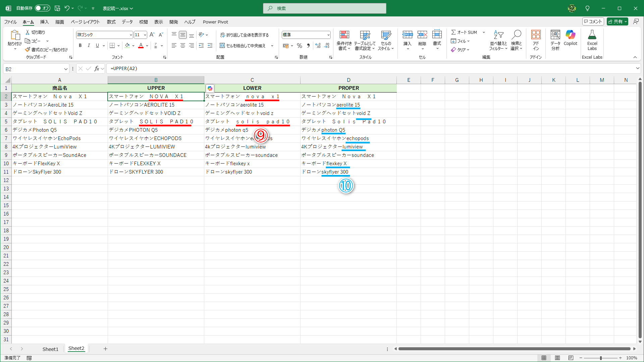Screen dimensions: 644x362
Task: Switch to Sheet1 tab
Action: [x=50, y=349]
